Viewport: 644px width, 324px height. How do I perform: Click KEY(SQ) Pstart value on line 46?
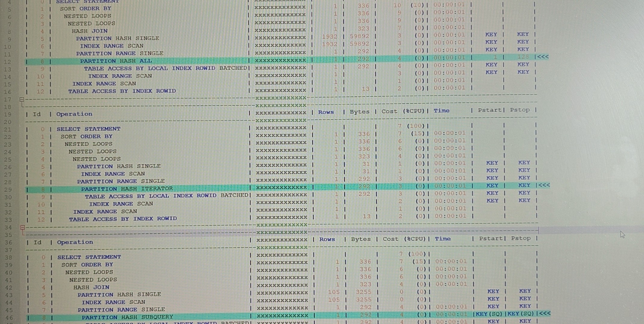(489, 314)
